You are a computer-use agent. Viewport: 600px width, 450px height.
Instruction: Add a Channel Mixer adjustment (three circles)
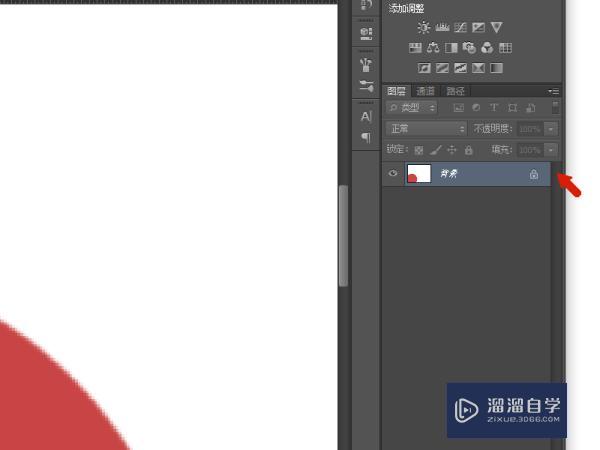[x=487, y=48]
